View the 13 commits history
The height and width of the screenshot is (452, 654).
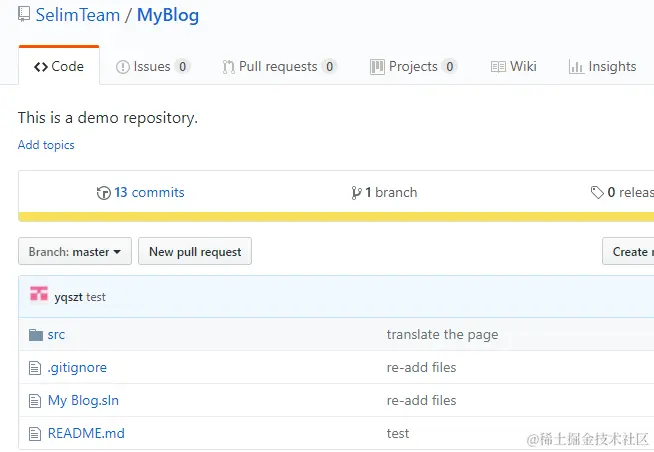point(149,192)
